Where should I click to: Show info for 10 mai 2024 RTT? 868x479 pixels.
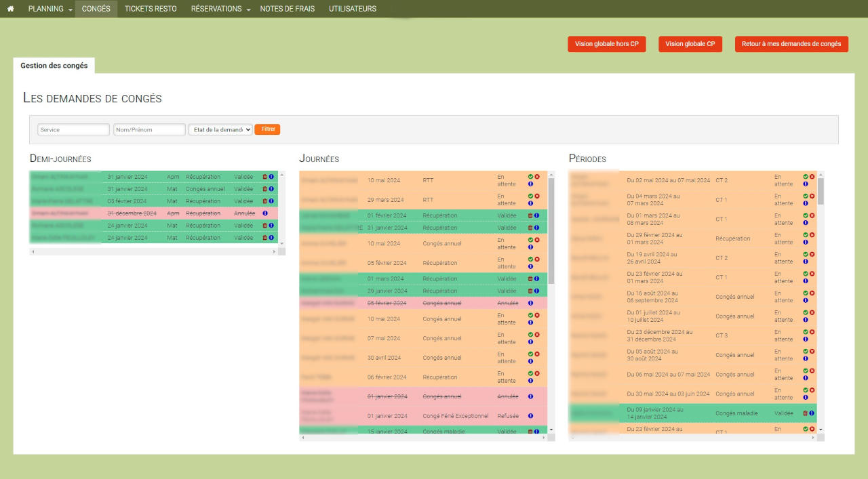click(531, 184)
